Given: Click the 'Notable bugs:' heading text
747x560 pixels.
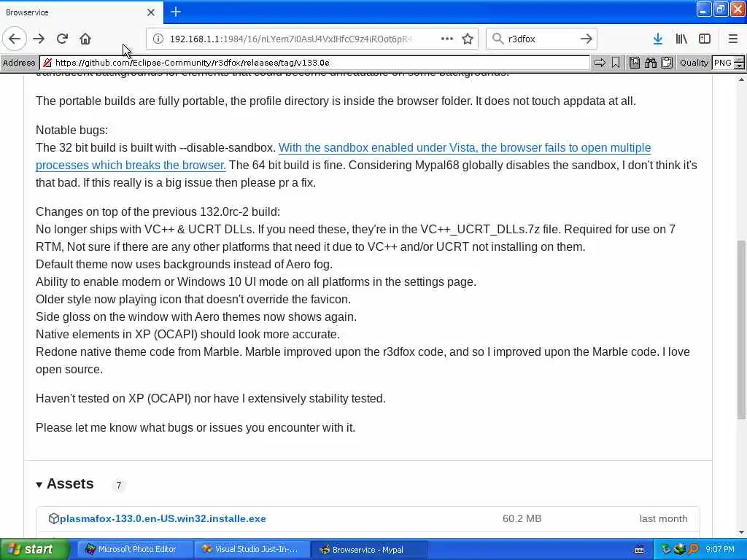Looking at the screenshot, I should click(72, 130).
